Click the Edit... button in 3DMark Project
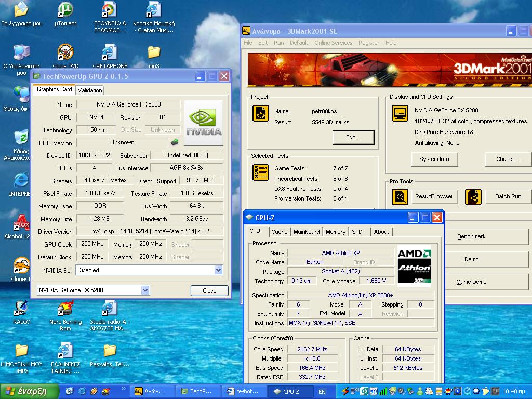This screenshot has width=532, height=399. click(353, 137)
